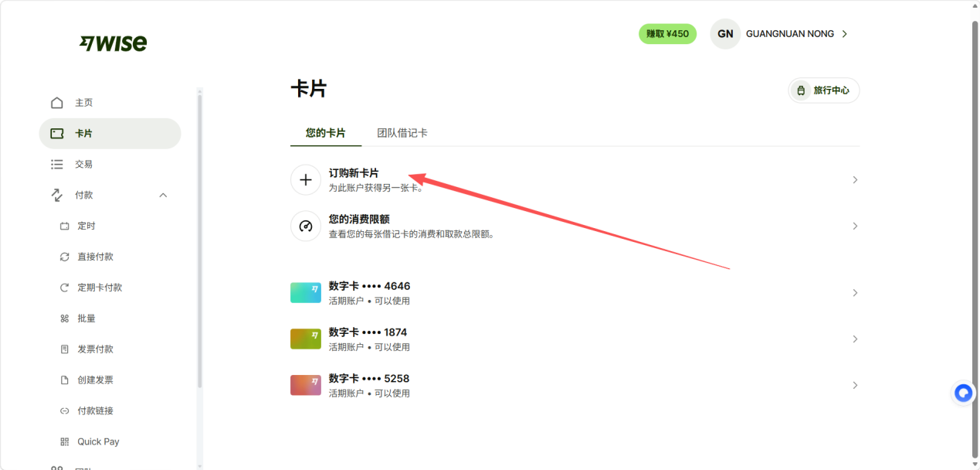
Task: Open the 旅行中心 button
Action: pos(823,90)
